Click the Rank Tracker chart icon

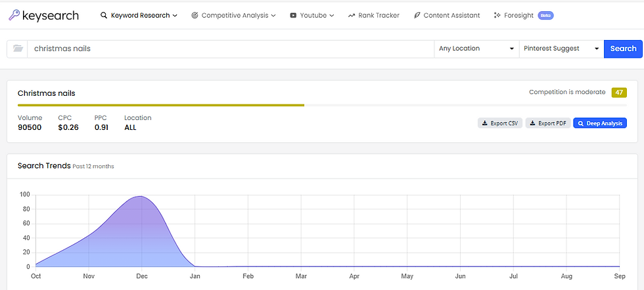pyautogui.click(x=352, y=15)
